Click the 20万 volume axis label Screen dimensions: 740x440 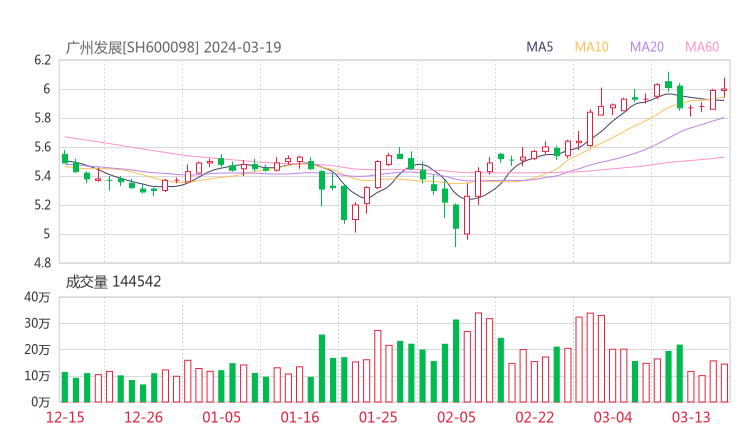pyautogui.click(x=37, y=350)
